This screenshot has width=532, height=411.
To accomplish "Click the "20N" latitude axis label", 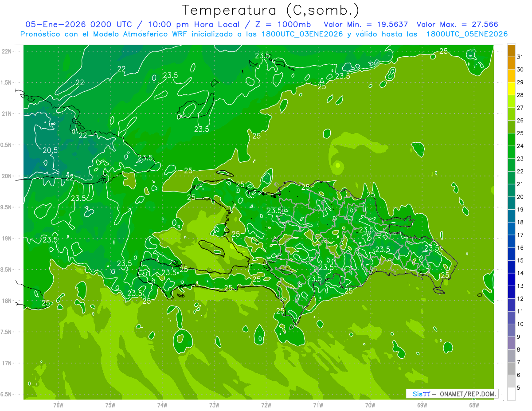I will [8, 176].
